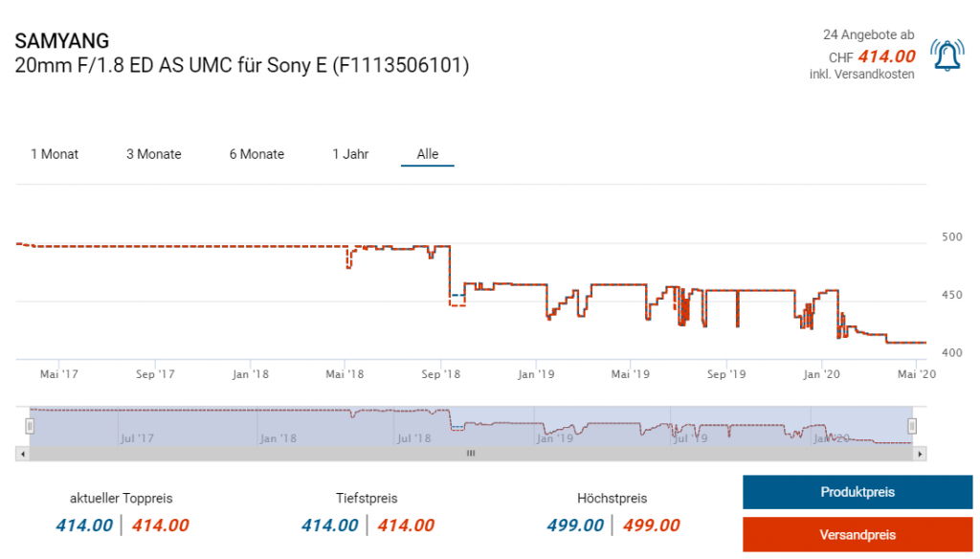Toggle the Versandpreis series button
The image size is (980, 559).
857,534
